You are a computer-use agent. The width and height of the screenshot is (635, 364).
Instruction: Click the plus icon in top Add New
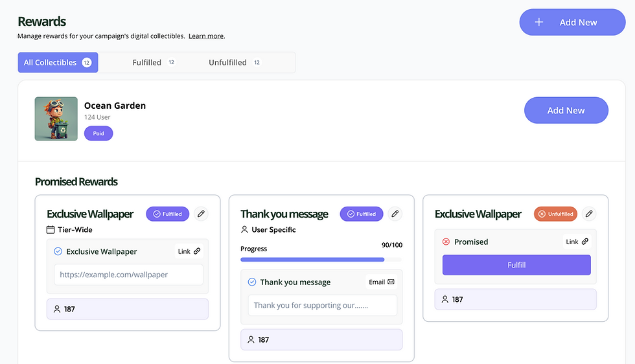[x=539, y=22]
